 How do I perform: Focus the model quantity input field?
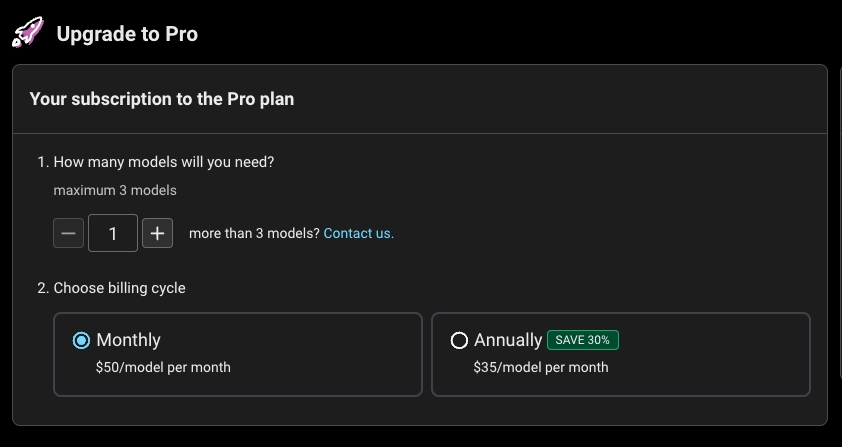pyautogui.click(x=113, y=233)
